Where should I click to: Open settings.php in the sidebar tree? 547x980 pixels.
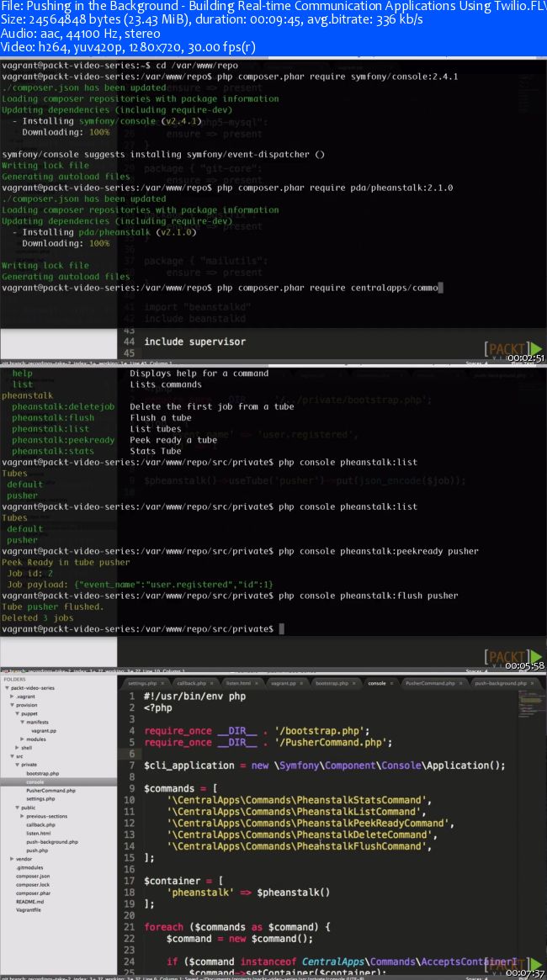click(x=40, y=799)
